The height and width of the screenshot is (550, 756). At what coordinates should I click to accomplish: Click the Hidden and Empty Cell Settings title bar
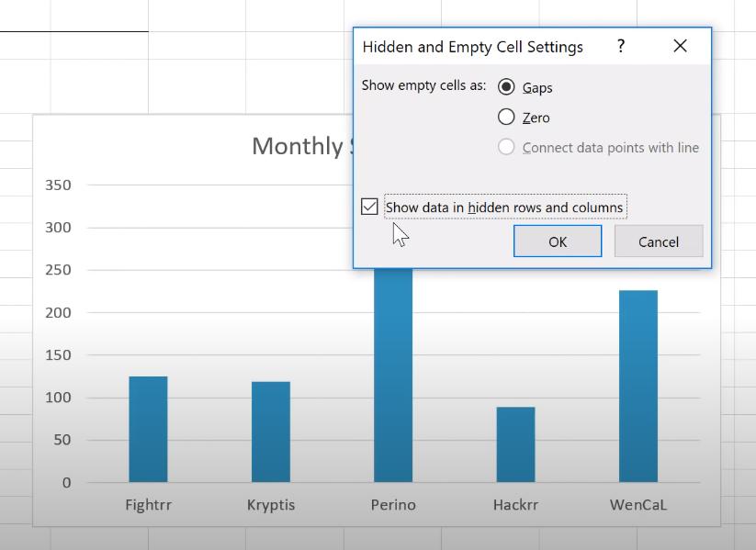click(473, 47)
